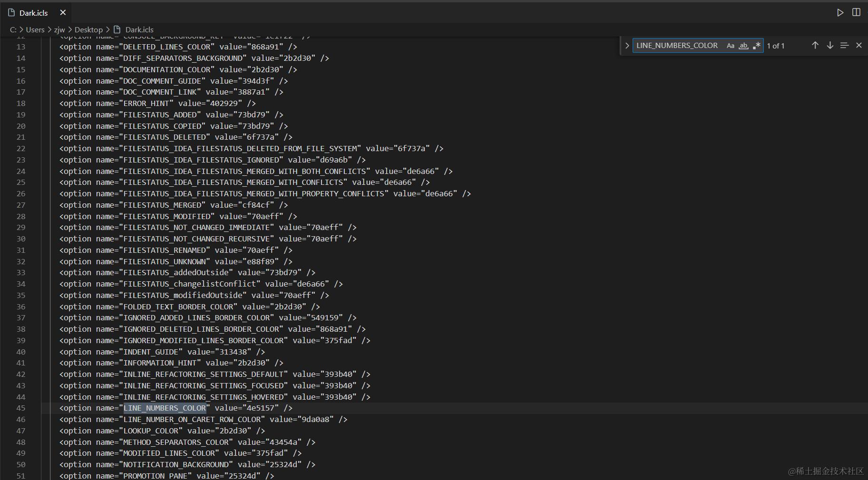Click the '1 of 1' match count
The width and height of the screenshot is (868, 480).
(776, 46)
